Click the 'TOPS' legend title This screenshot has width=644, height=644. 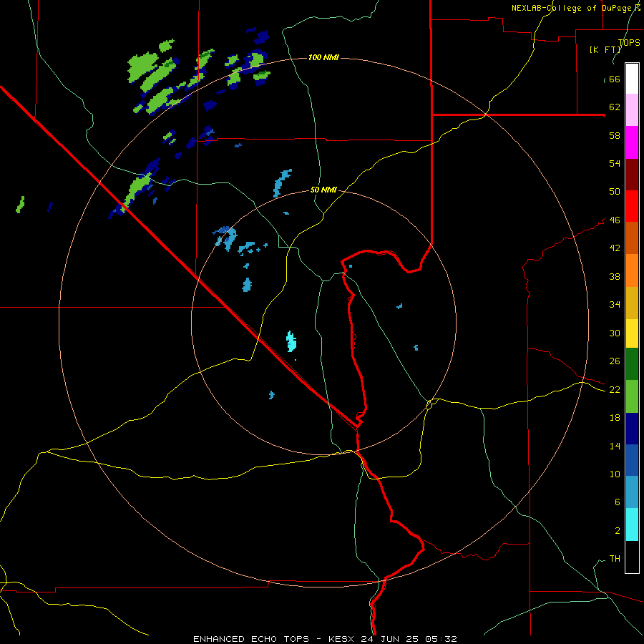[x=629, y=42]
